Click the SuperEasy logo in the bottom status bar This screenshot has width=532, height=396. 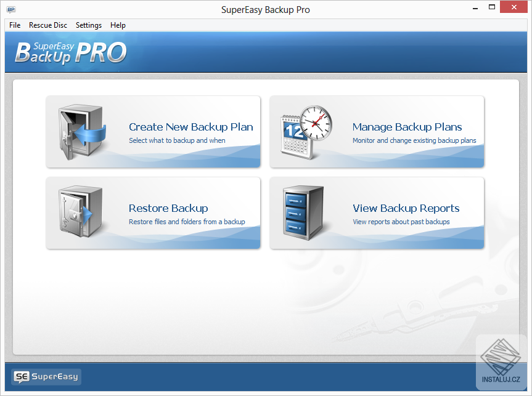pos(46,377)
